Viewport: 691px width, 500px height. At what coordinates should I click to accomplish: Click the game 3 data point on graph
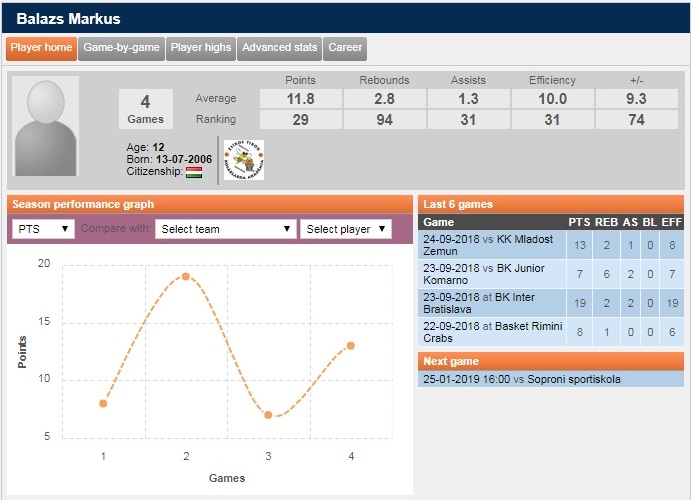pyautogui.click(x=268, y=414)
